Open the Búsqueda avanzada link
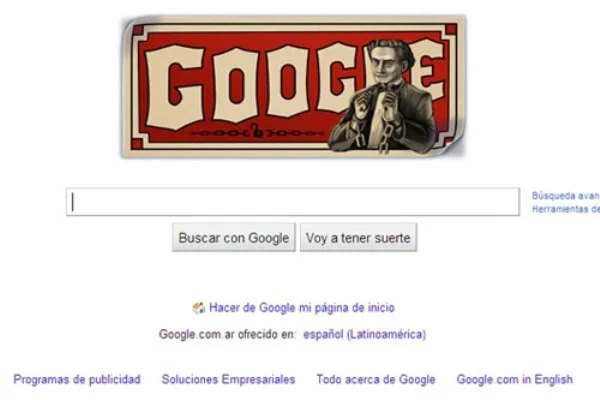Image resolution: width=600 pixels, height=400 pixels. point(566,196)
